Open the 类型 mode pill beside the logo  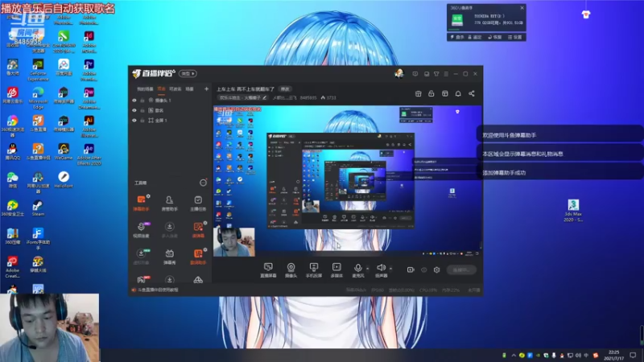188,73
